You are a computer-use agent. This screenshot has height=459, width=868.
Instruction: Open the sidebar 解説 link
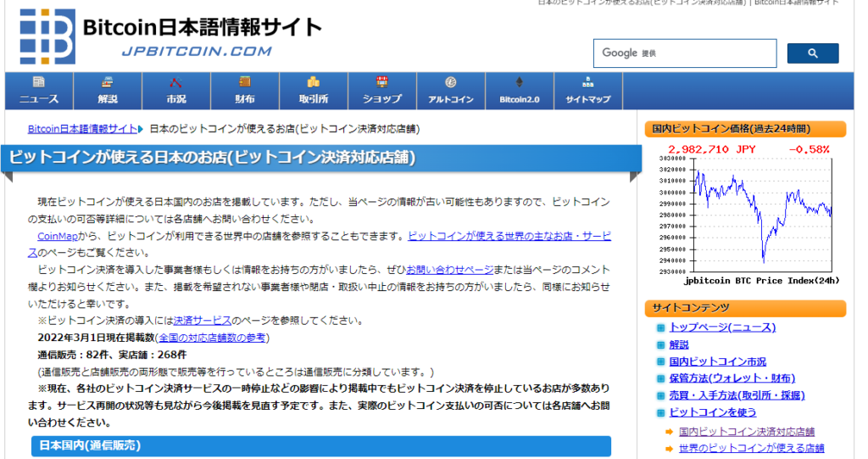tap(679, 344)
